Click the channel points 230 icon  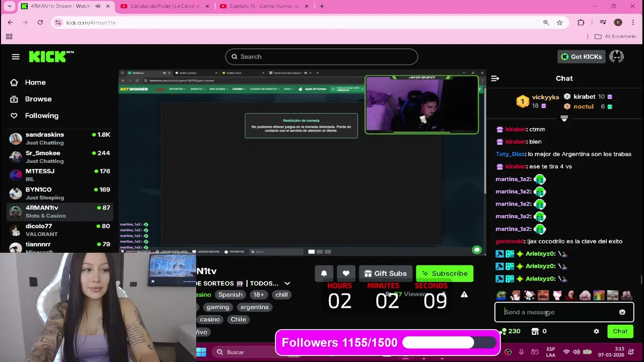[x=504, y=331]
